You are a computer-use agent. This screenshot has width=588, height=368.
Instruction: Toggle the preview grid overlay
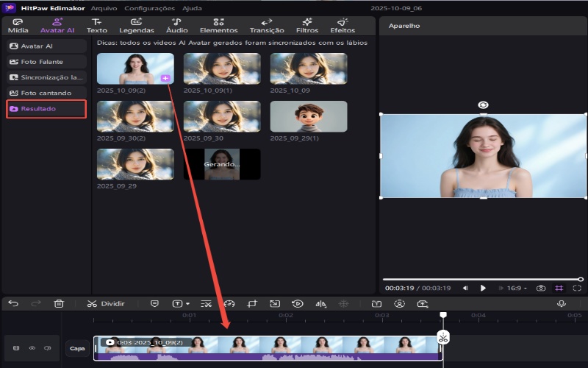(x=559, y=288)
